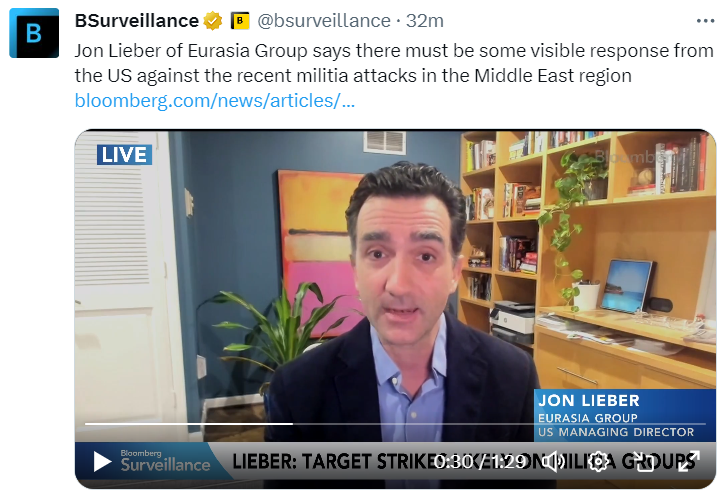Viewport: 726px width, 495px height.
Task: Open the 32m timestamp link
Action: [425, 21]
